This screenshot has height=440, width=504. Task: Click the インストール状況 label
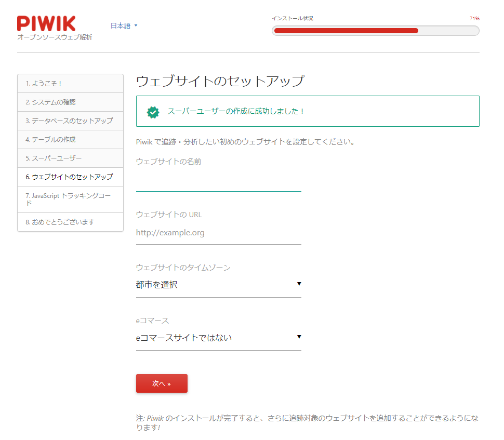[x=293, y=18]
